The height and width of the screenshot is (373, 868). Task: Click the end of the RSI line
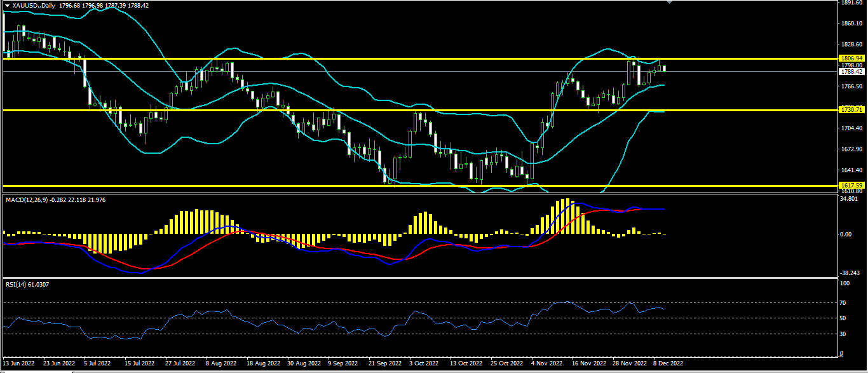[x=665, y=309]
